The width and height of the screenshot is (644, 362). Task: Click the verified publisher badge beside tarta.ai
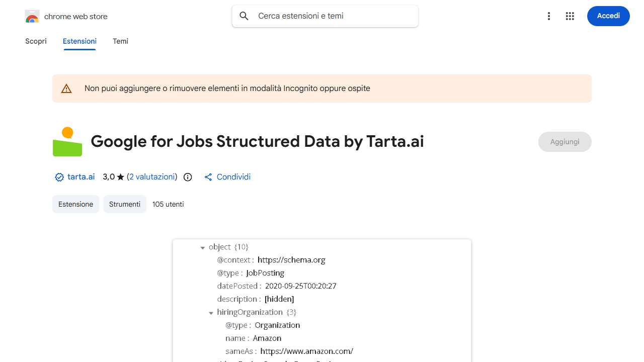[58, 177]
